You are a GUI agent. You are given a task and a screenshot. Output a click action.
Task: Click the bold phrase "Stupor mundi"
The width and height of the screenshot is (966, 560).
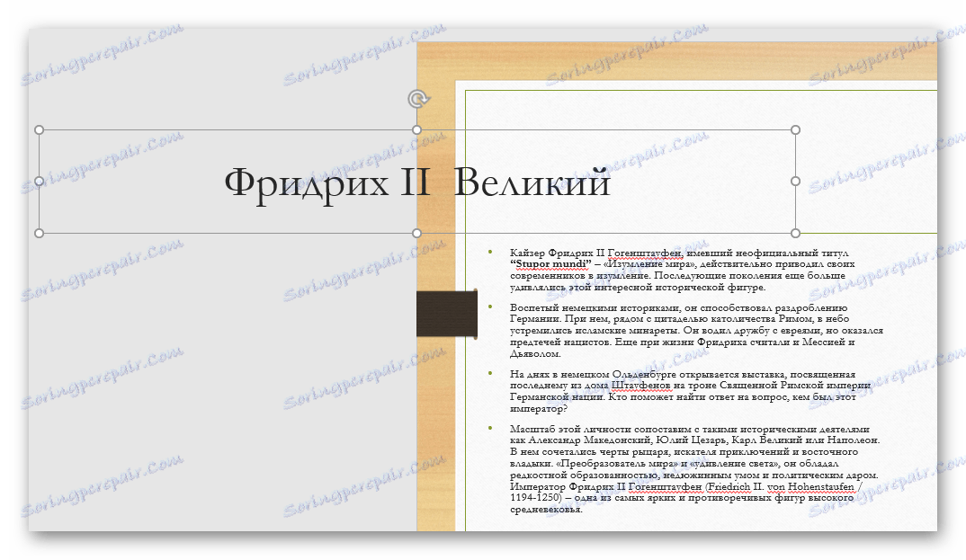pyautogui.click(x=550, y=264)
